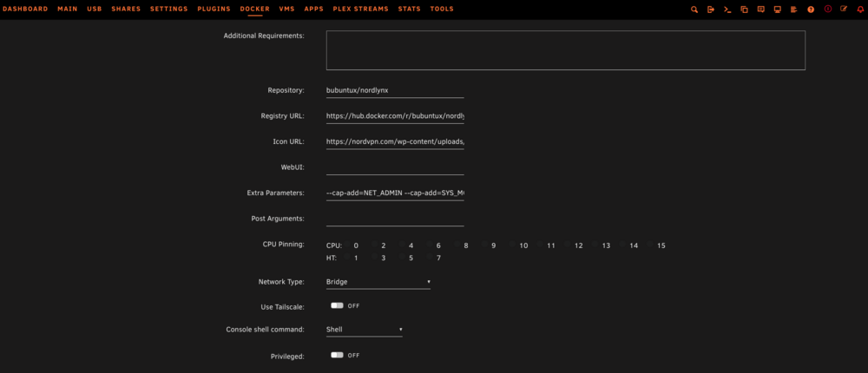Check CPU pinning box for CPU 4

pos(403,245)
